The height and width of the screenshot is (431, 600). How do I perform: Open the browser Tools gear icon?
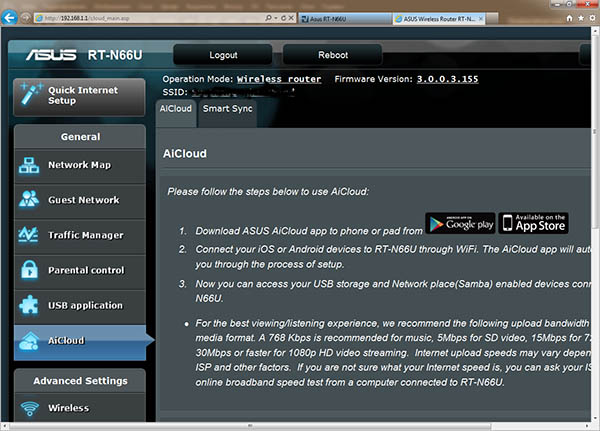click(592, 18)
